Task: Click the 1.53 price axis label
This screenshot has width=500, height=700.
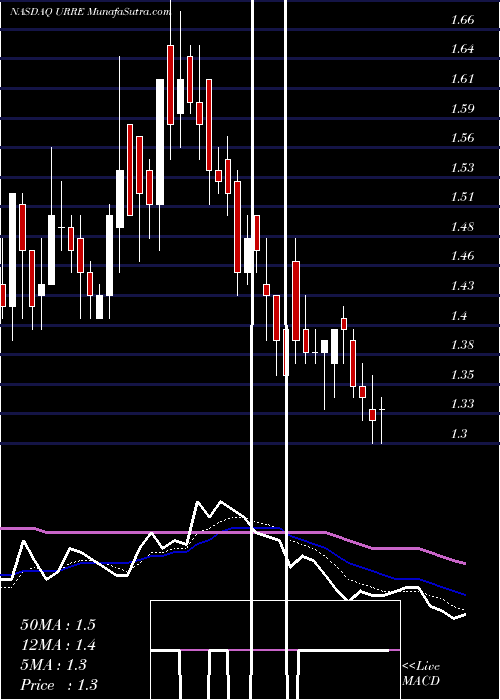Action: 462,168
